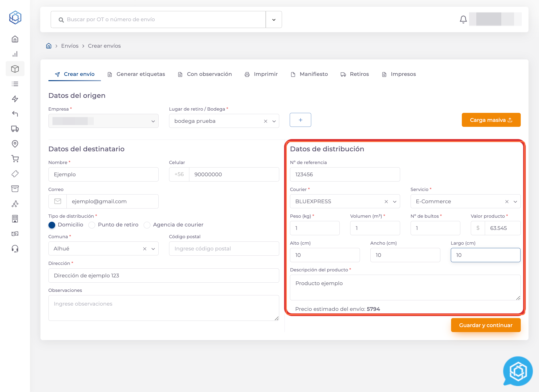Open the Servicio E-Commerce dropdown

click(x=515, y=202)
